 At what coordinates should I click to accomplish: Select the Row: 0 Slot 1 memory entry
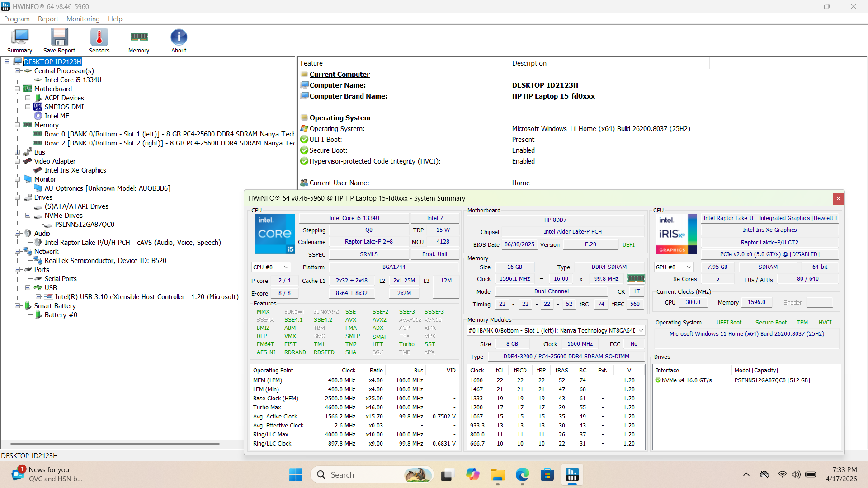pos(170,134)
